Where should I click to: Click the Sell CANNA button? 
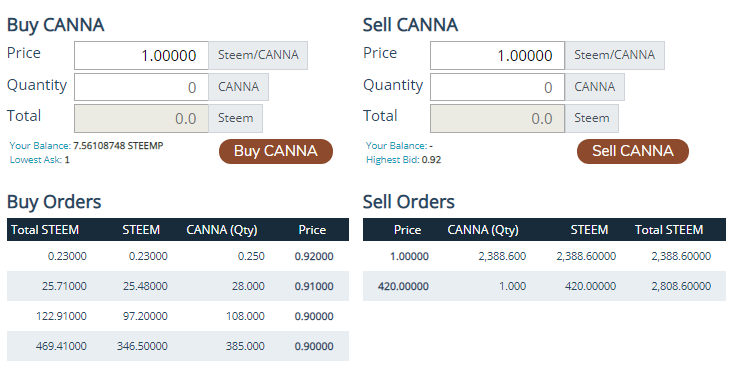(633, 151)
